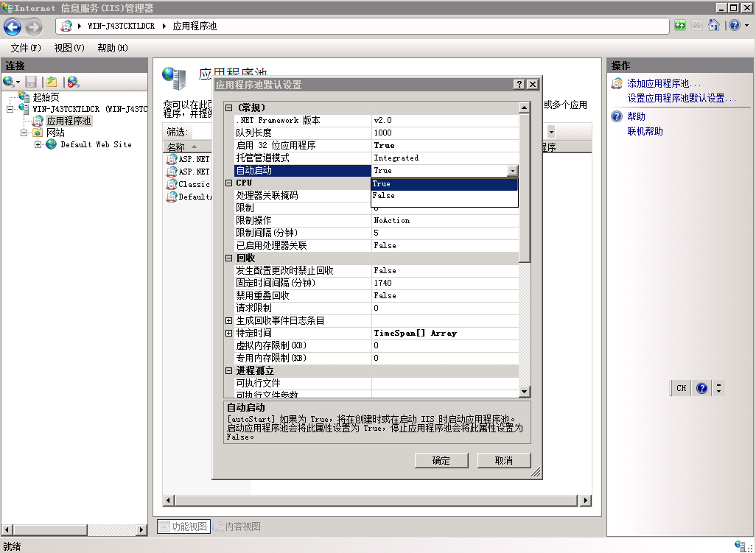Select the 限制操作 value NoAction
Screen dimensions: 756x553
445,221
